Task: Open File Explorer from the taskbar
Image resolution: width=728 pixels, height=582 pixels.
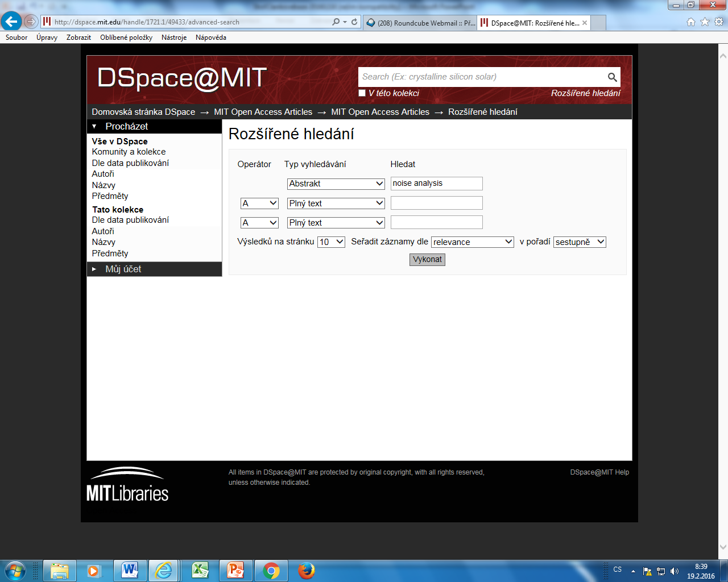Action: click(x=59, y=571)
